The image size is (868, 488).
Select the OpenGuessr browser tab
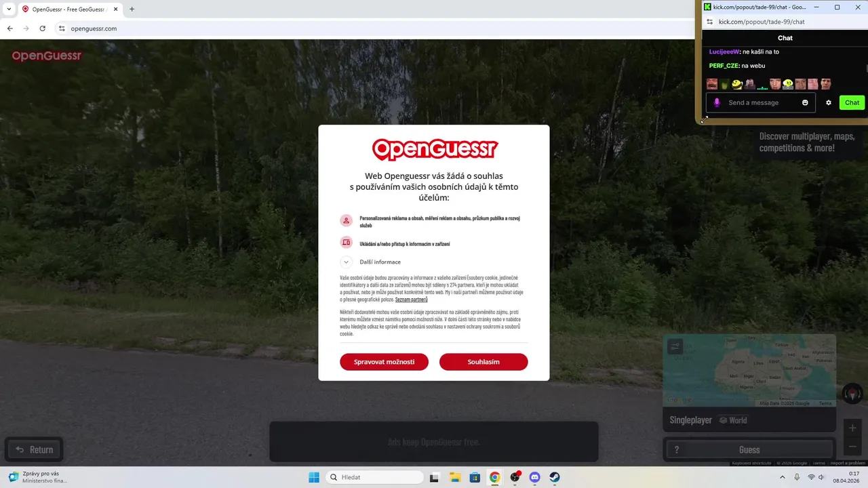tap(70, 9)
